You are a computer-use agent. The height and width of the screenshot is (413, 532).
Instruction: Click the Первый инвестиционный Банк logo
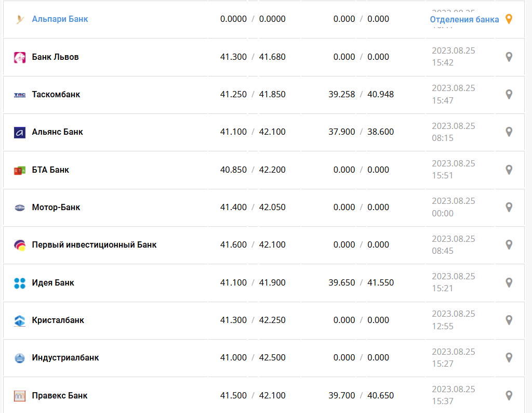click(20, 245)
